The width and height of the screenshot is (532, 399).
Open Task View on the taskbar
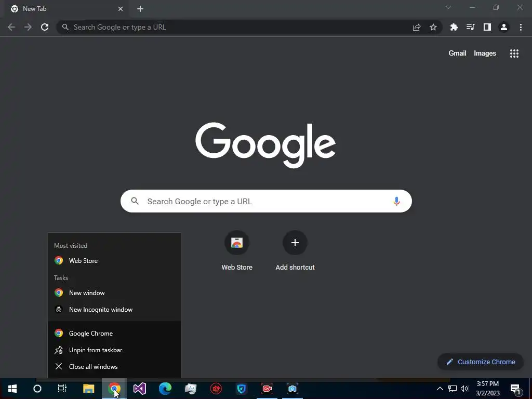pos(62,389)
